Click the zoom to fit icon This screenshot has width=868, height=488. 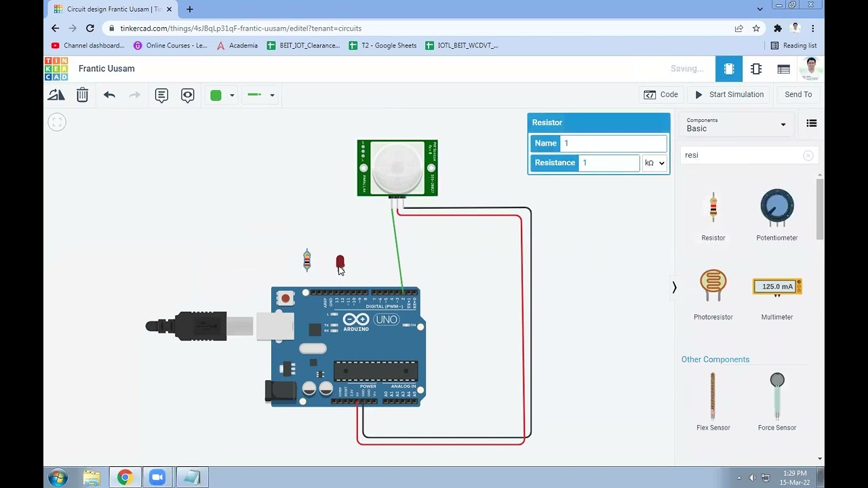pyautogui.click(x=57, y=122)
